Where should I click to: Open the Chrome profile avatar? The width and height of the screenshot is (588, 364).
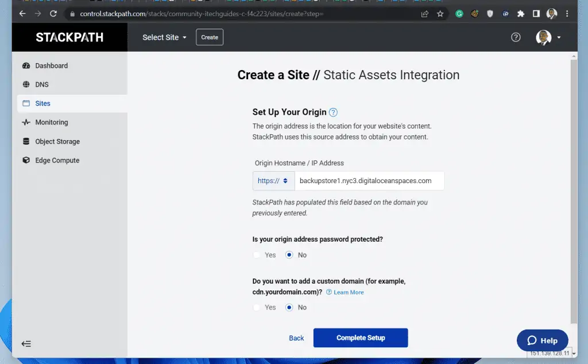[552, 14]
